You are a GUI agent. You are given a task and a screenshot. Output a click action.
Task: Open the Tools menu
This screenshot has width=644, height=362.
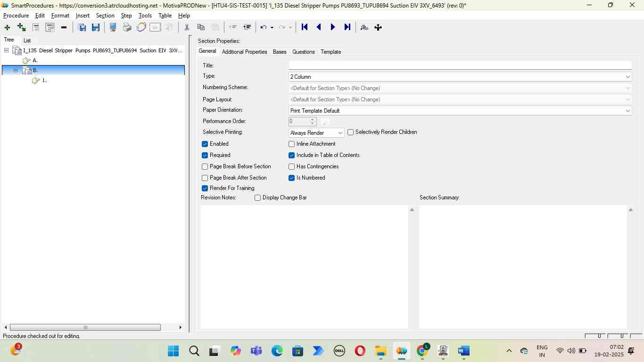click(145, 16)
